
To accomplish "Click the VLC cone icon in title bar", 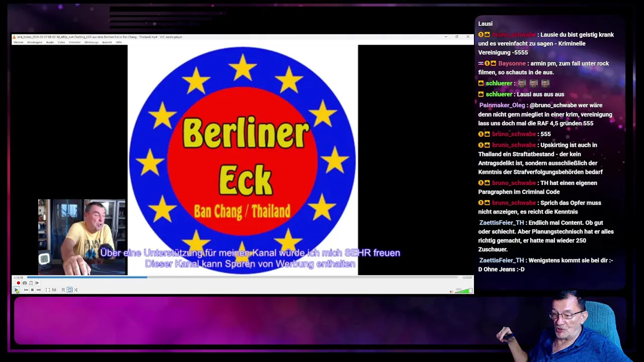I will 14,37.
